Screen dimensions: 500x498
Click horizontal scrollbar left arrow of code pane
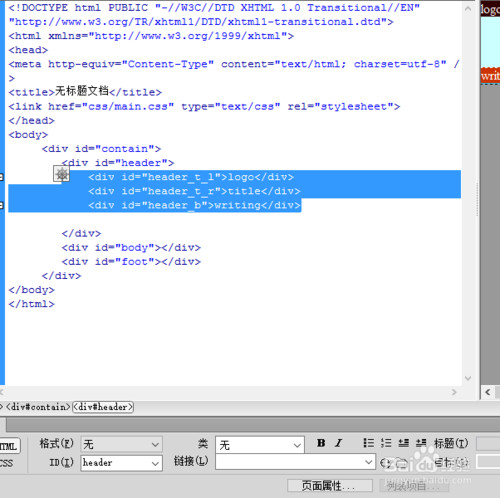[x=2, y=392]
